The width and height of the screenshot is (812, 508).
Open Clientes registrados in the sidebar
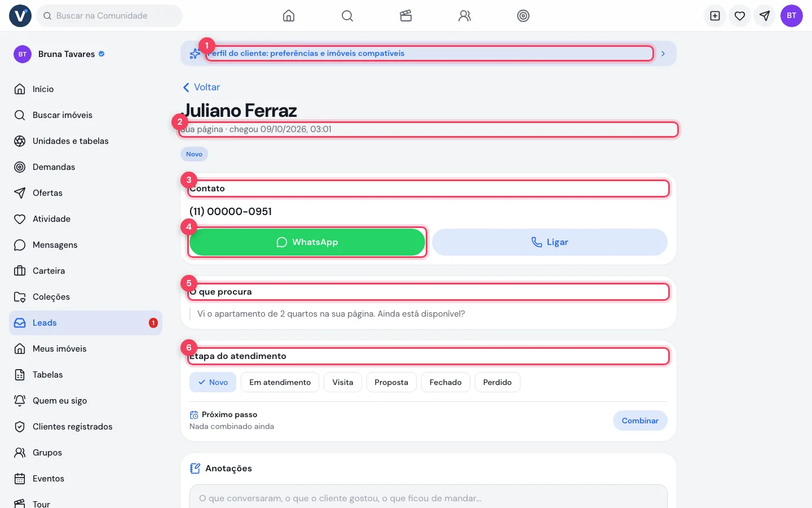[x=86, y=427]
